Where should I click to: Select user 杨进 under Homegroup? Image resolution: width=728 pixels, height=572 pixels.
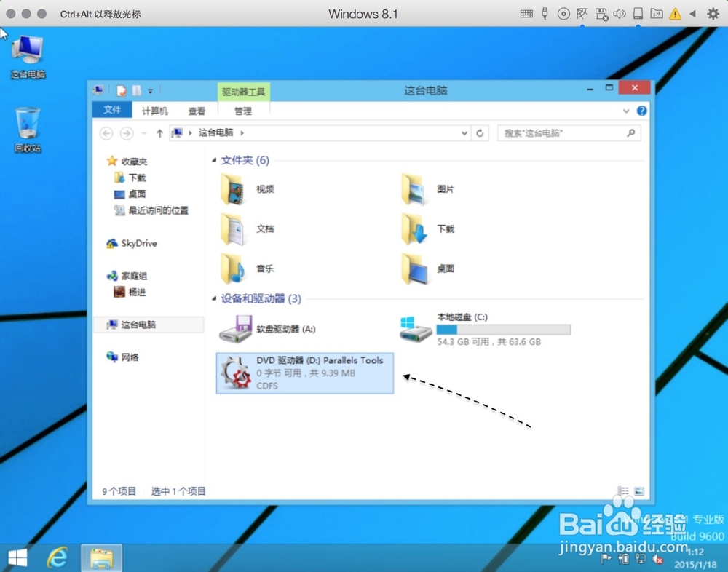point(130,292)
